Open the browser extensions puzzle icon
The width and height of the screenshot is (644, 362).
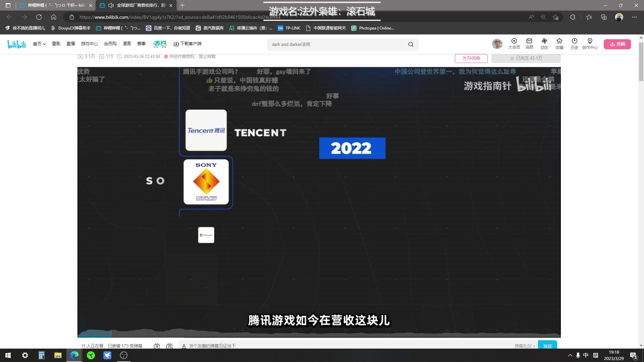pos(573,17)
